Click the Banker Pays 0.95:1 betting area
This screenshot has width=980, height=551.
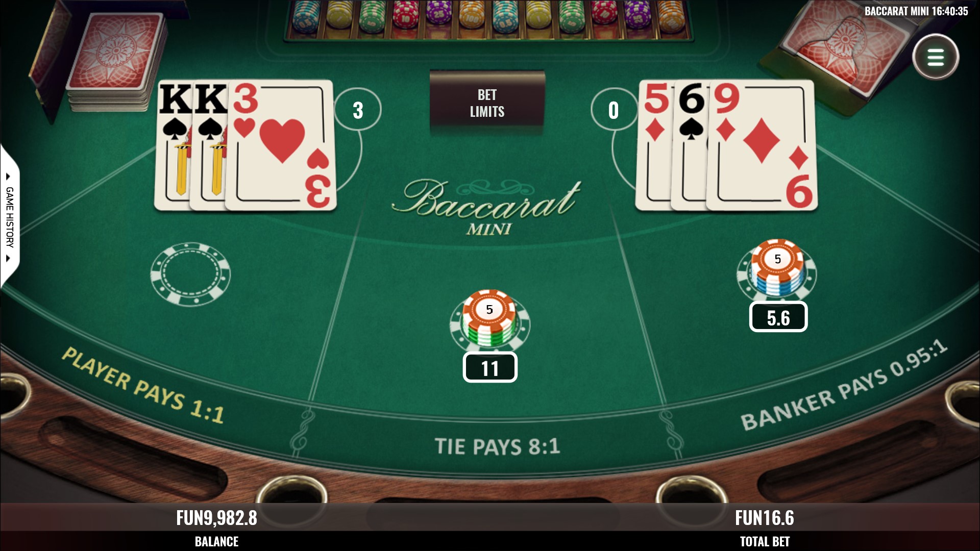click(x=844, y=386)
